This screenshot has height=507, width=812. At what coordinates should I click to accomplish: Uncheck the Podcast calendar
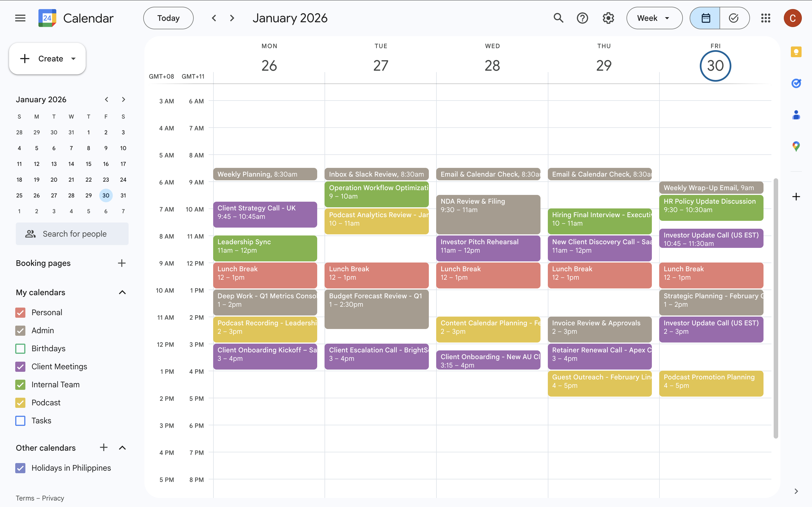[21, 403]
